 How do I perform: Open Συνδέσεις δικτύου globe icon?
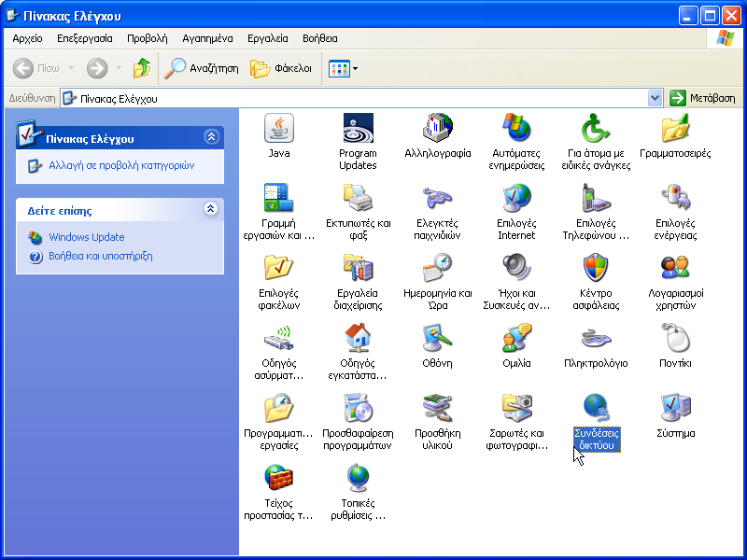[x=596, y=409]
